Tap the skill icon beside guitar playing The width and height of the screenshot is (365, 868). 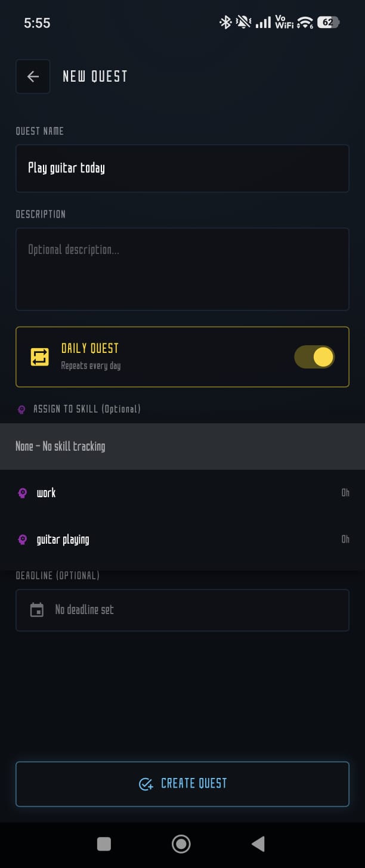23,540
